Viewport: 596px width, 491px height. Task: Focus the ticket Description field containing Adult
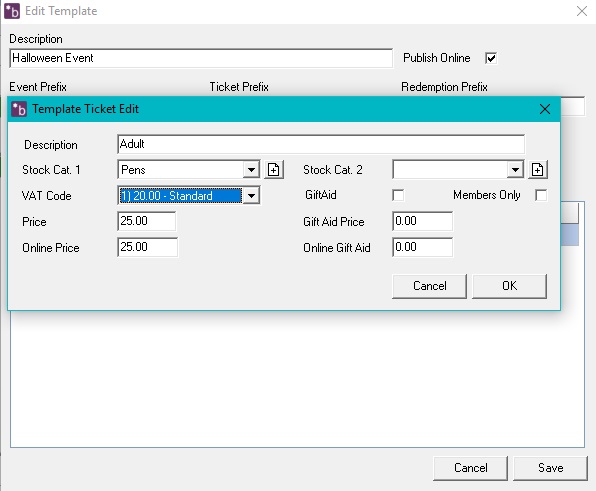click(x=321, y=144)
